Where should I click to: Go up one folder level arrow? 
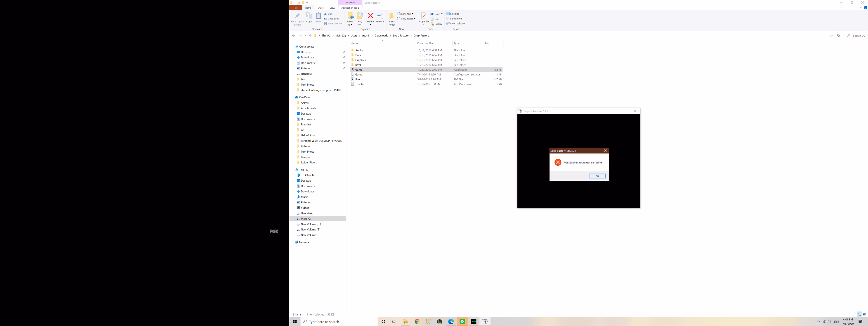point(310,36)
